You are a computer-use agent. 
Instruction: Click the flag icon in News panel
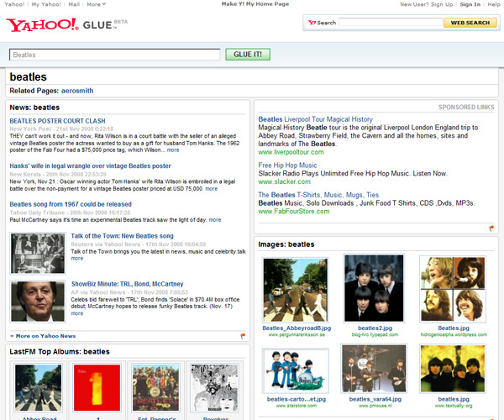tap(243, 336)
